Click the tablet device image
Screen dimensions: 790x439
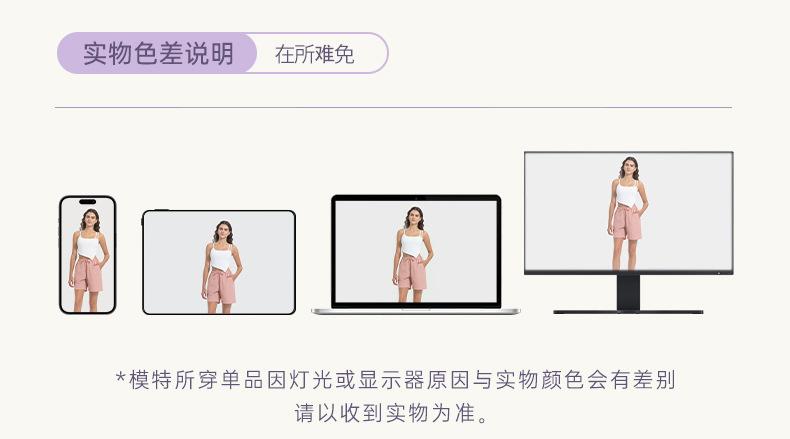pos(219,262)
